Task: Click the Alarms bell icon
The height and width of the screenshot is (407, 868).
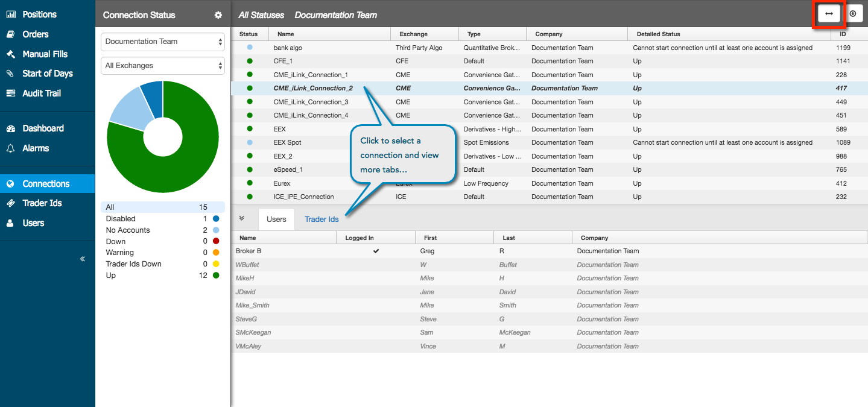Action: [x=10, y=148]
